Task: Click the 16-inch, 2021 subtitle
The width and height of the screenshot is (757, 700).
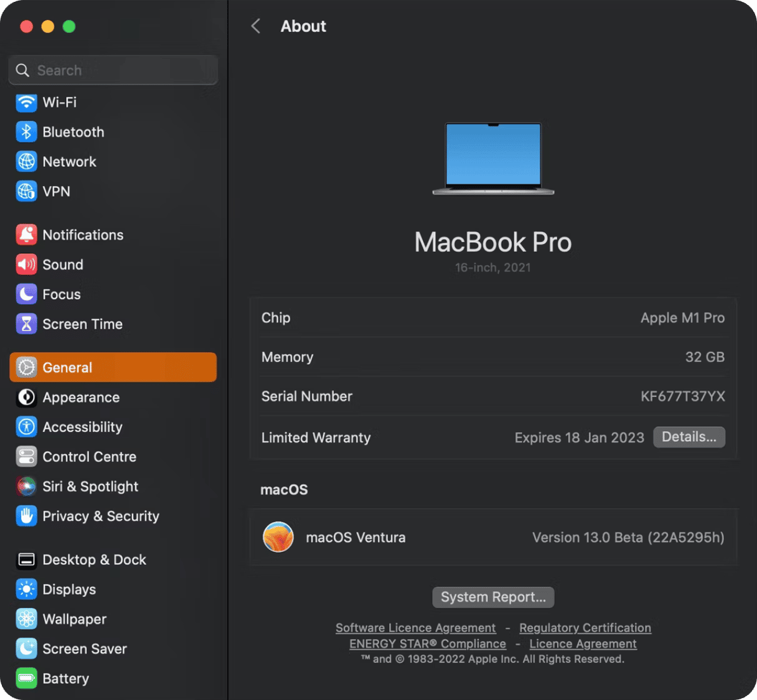Action: (493, 268)
